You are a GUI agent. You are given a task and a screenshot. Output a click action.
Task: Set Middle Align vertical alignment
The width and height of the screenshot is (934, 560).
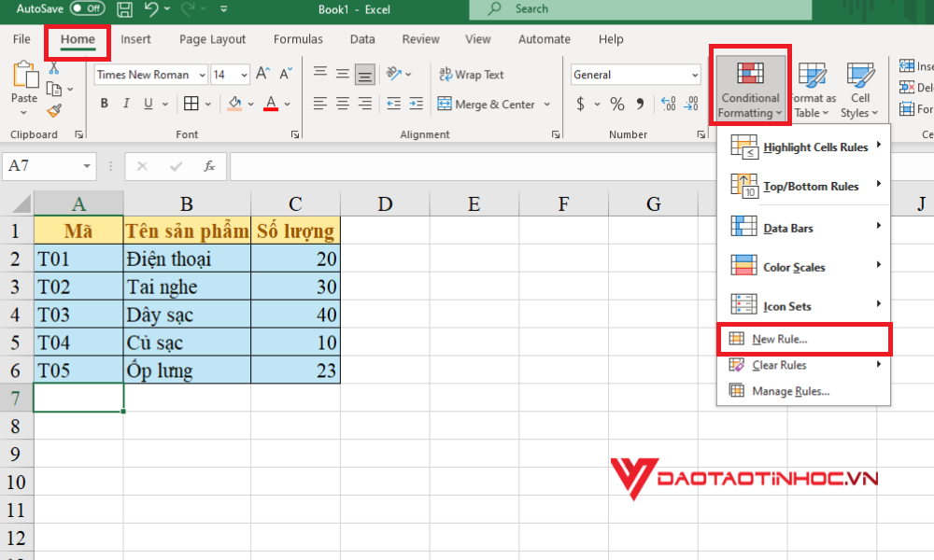(x=343, y=74)
